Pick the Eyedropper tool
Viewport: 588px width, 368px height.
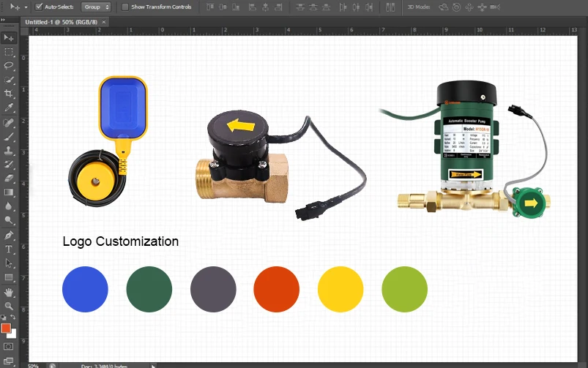pyautogui.click(x=9, y=108)
